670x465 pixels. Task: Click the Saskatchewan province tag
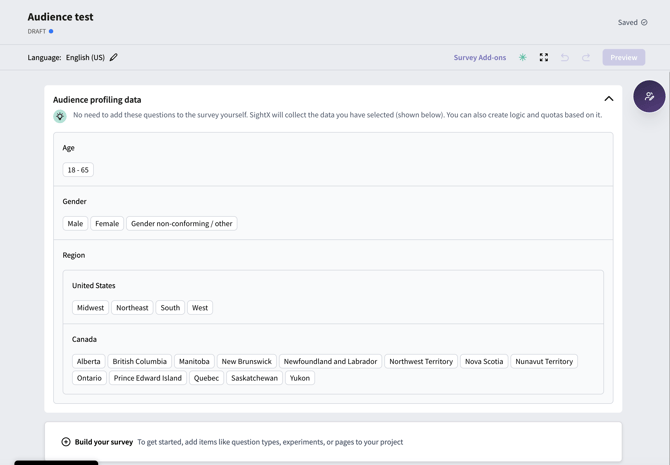[254, 378]
